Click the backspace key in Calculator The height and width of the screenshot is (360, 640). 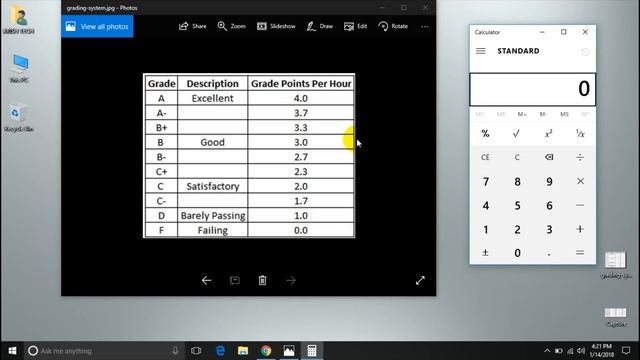point(549,157)
